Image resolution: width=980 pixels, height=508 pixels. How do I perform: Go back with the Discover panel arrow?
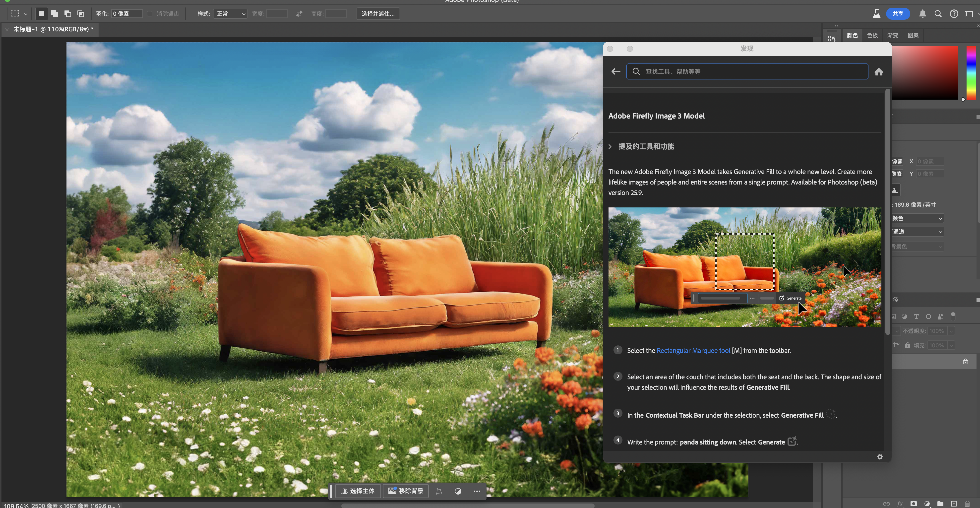point(615,71)
